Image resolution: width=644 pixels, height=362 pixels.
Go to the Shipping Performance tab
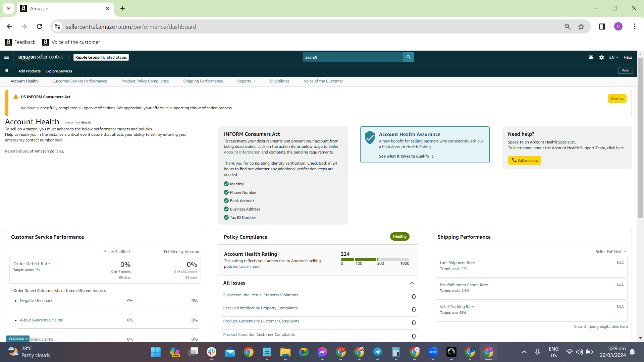click(x=203, y=81)
